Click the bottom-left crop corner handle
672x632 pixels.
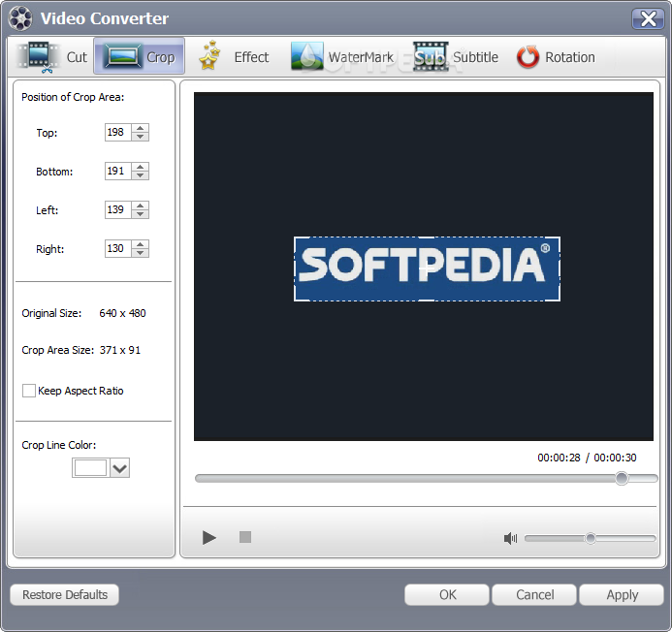click(296, 300)
